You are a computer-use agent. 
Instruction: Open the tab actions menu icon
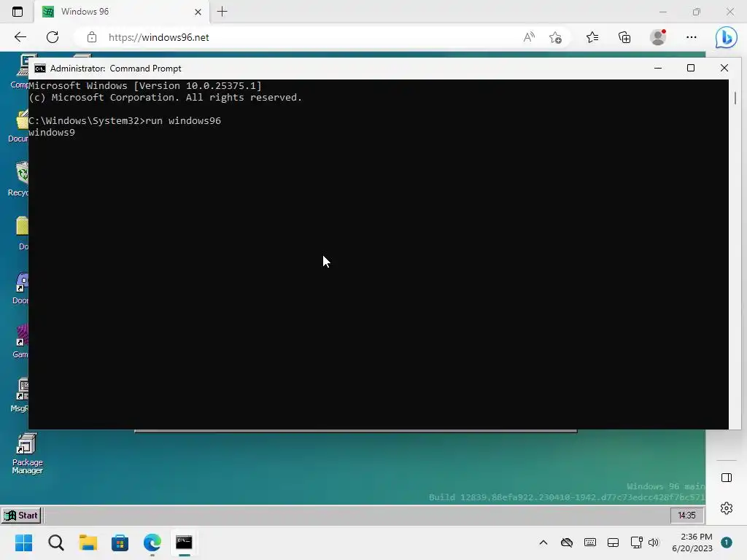18,12
